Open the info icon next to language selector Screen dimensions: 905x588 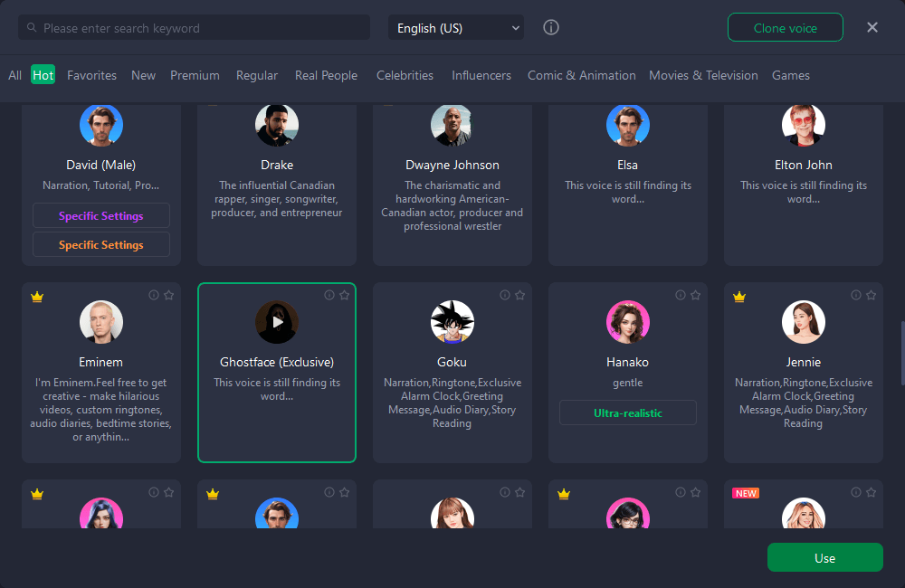point(551,28)
